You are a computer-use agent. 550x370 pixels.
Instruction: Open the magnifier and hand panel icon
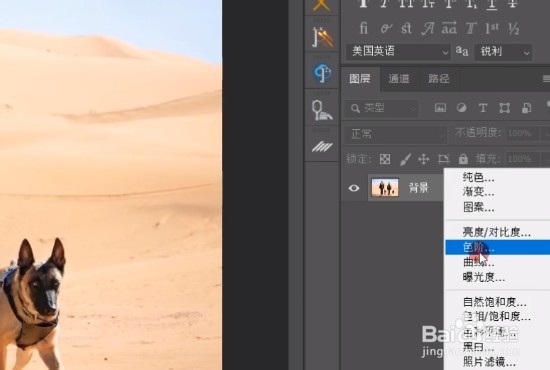coord(322,110)
